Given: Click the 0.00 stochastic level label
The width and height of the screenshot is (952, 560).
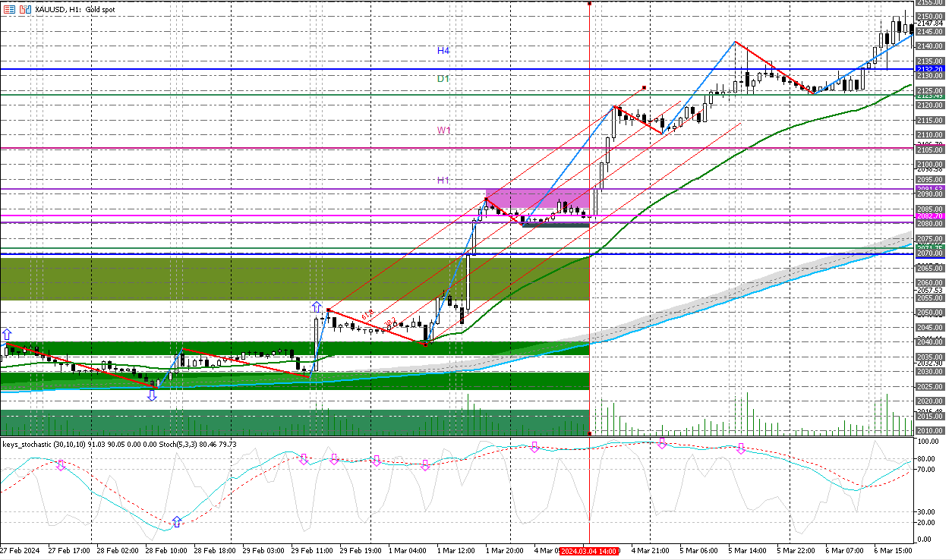Looking at the screenshot, I should (924, 539).
